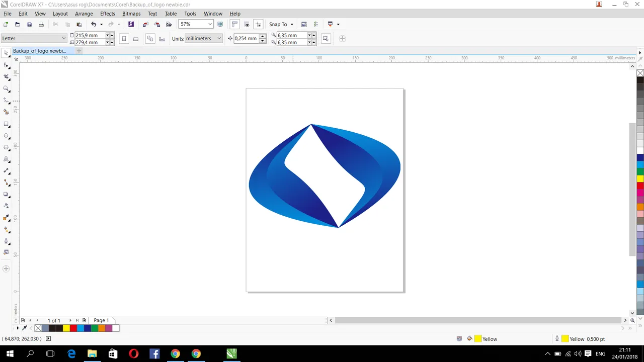Click the page width 215,9 mm field
Screen dimensions: 644x362
(x=90, y=35)
